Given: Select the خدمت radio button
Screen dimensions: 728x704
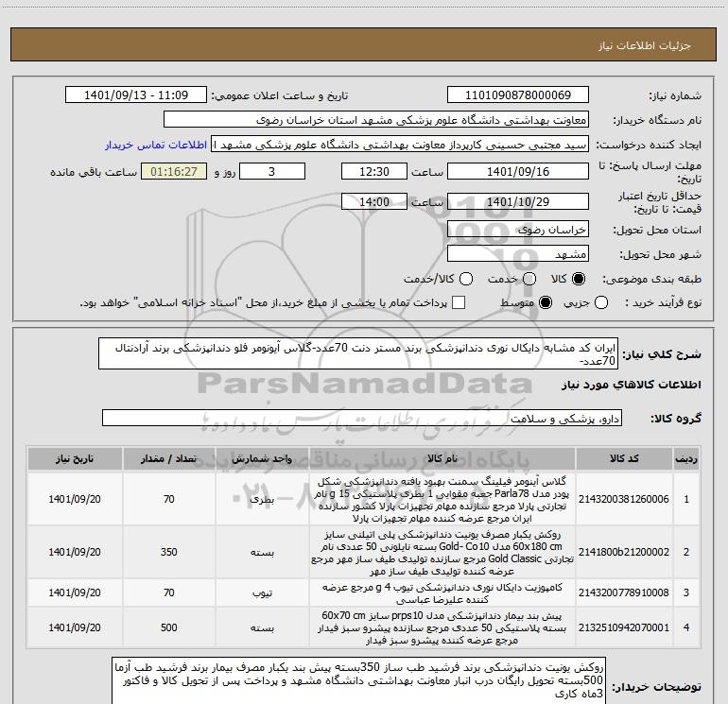Looking at the screenshot, I should (x=529, y=279).
